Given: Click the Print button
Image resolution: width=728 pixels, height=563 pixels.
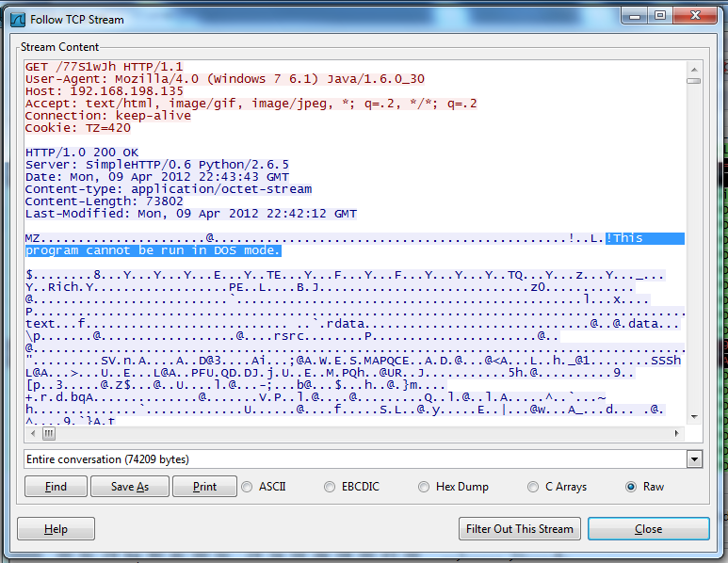Looking at the screenshot, I should [x=204, y=487].
